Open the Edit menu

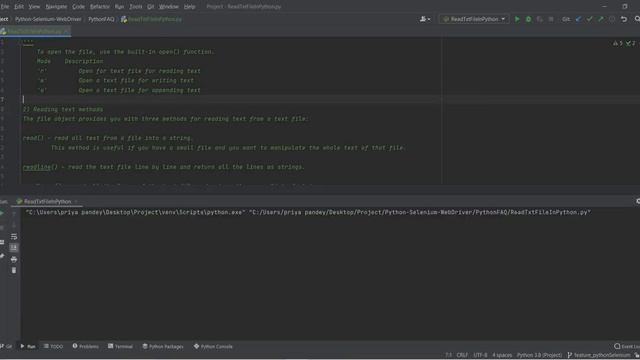click(x=19, y=7)
